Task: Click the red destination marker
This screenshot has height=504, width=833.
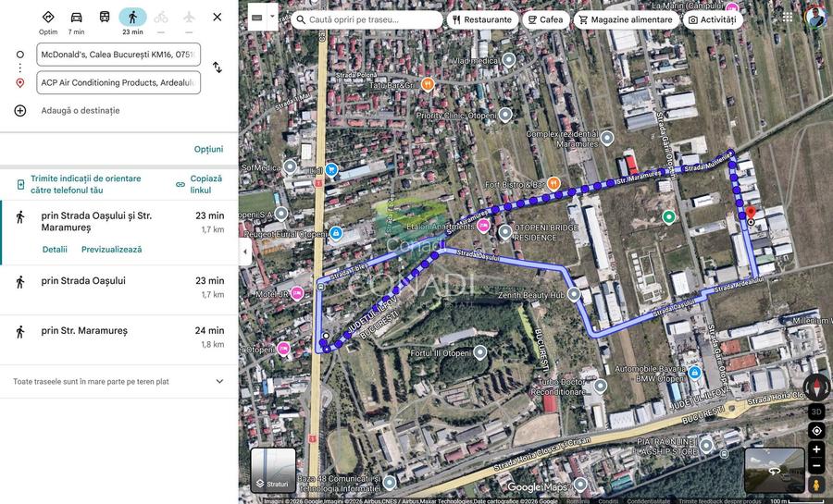Action: pyautogui.click(x=750, y=213)
